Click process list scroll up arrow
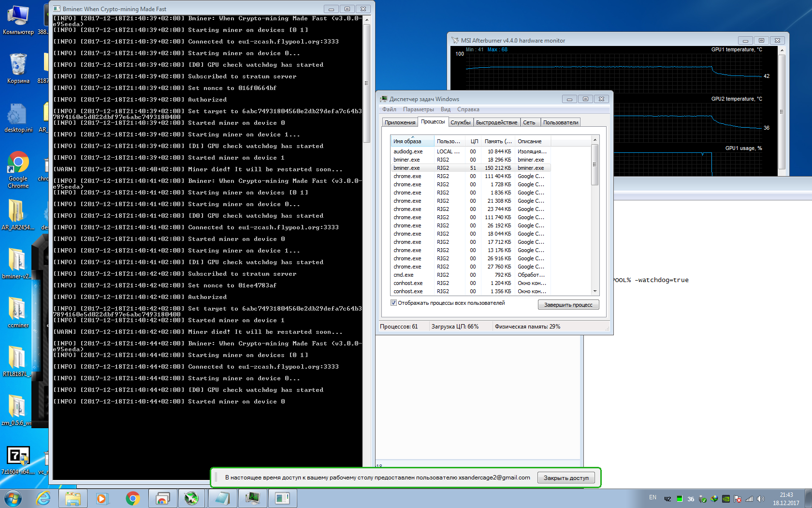 tap(595, 140)
